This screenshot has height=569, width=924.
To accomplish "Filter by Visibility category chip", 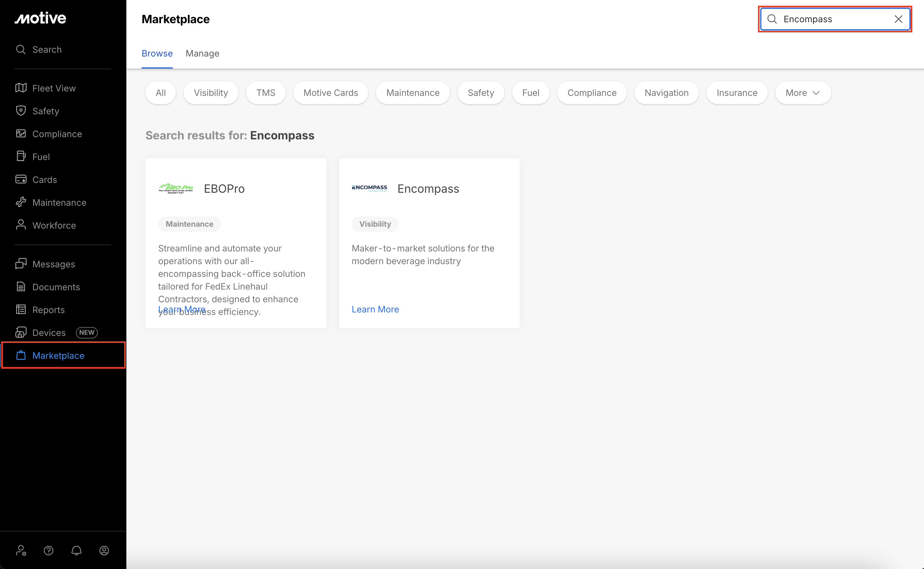I will click(211, 93).
